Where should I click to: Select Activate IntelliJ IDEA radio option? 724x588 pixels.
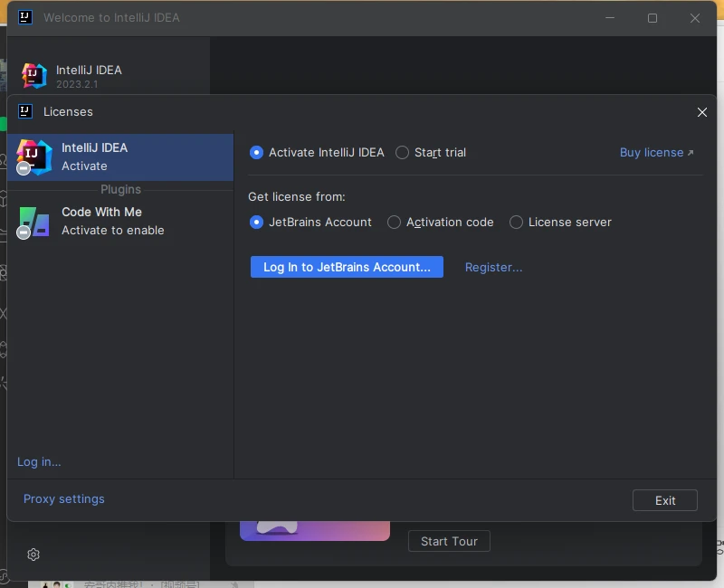(x=317, y=152)
